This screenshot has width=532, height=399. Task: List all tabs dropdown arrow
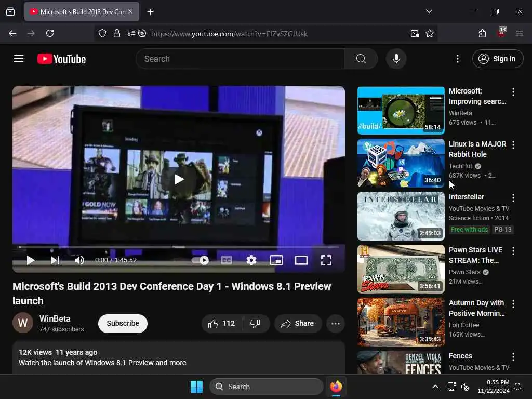click(429, 11)
